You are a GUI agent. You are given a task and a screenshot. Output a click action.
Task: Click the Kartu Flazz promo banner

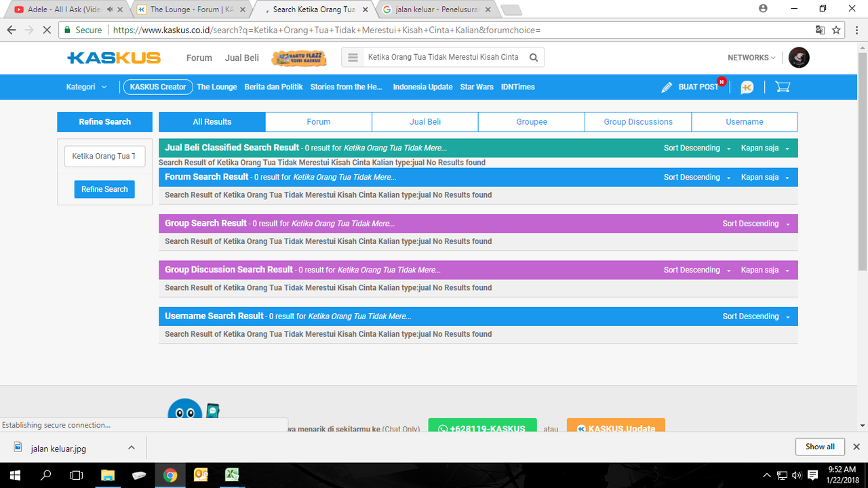[299, 58]
